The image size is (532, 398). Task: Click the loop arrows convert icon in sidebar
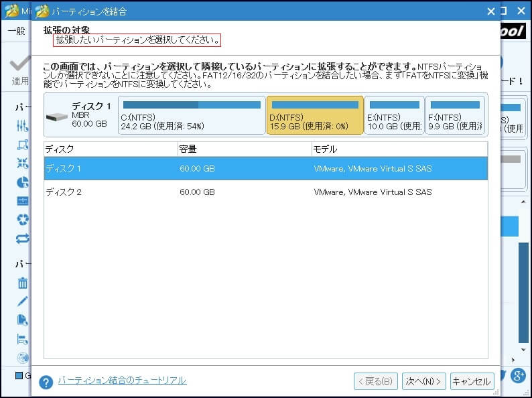(x=23, y=239)
